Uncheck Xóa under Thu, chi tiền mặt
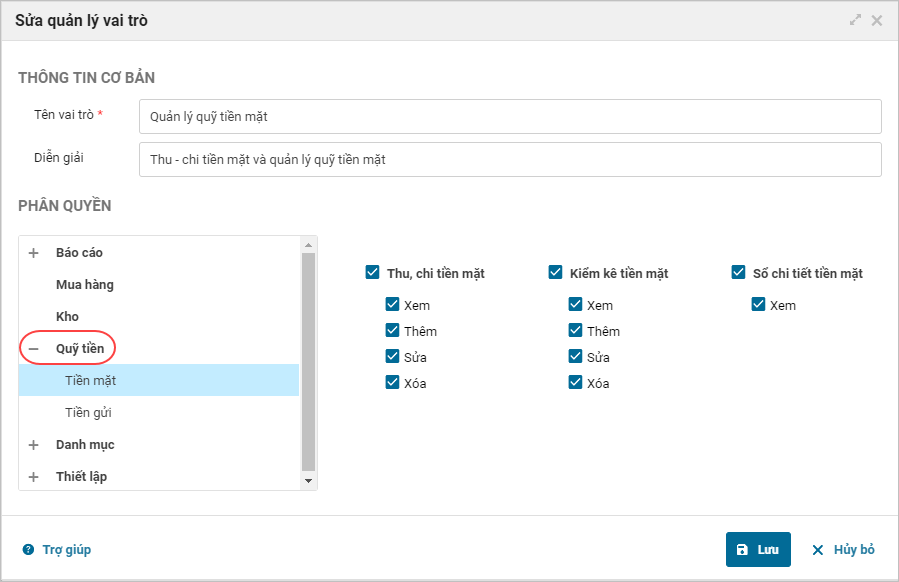Image resolution: width=899 pixels, height=582 pixels. pyautogui.click(x=393, y=382)
